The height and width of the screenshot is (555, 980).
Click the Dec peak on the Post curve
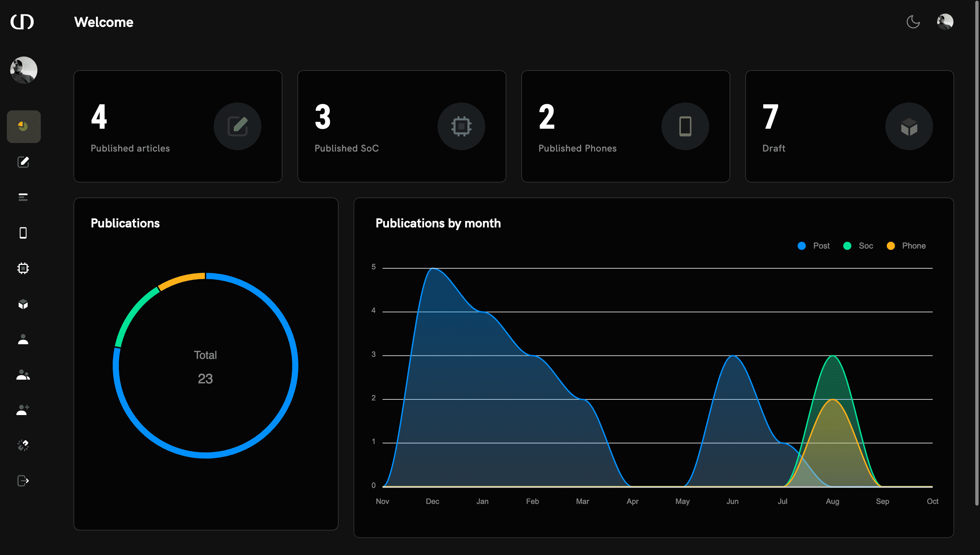click(x=433, y=268)
